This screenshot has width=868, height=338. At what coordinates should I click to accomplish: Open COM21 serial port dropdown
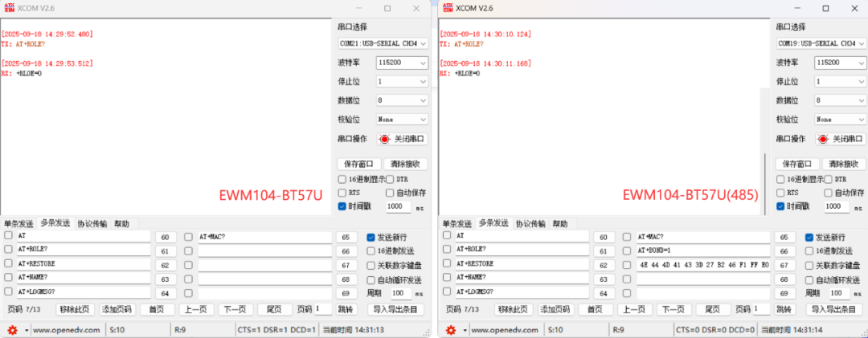[x=383, y=43]
